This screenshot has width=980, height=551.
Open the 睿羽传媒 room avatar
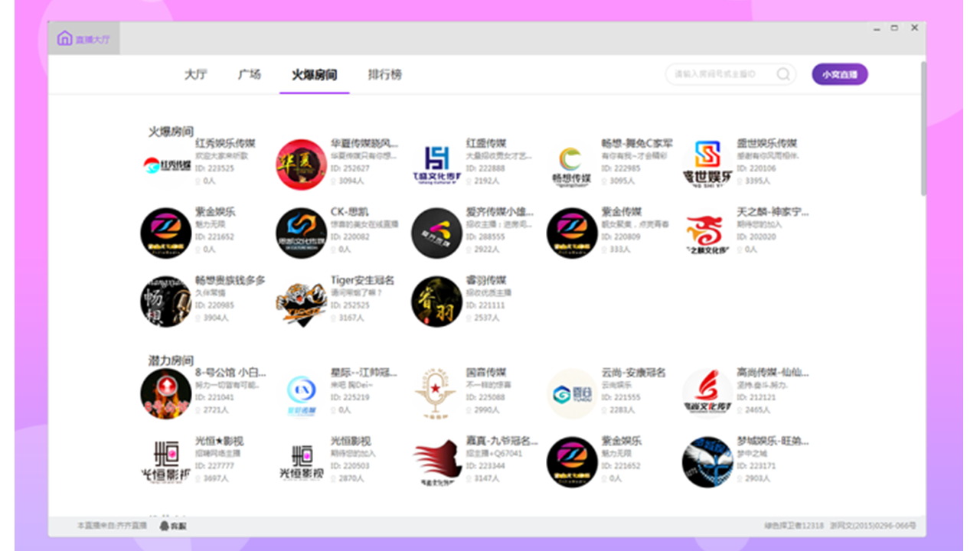[436, 302]
